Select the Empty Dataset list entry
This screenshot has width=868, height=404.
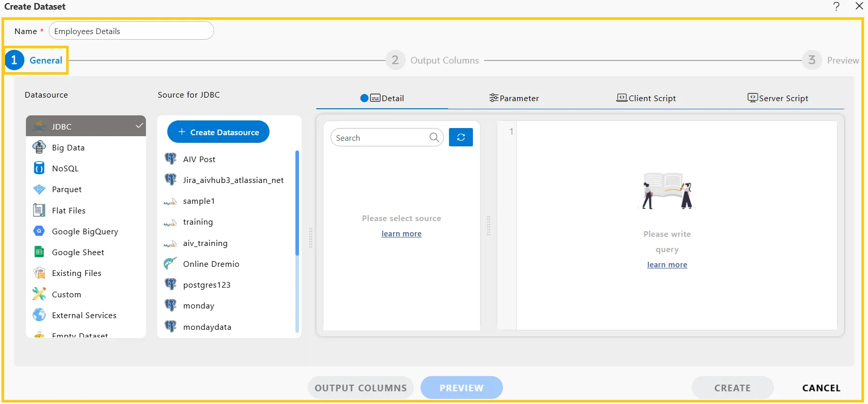pos(80,335)
